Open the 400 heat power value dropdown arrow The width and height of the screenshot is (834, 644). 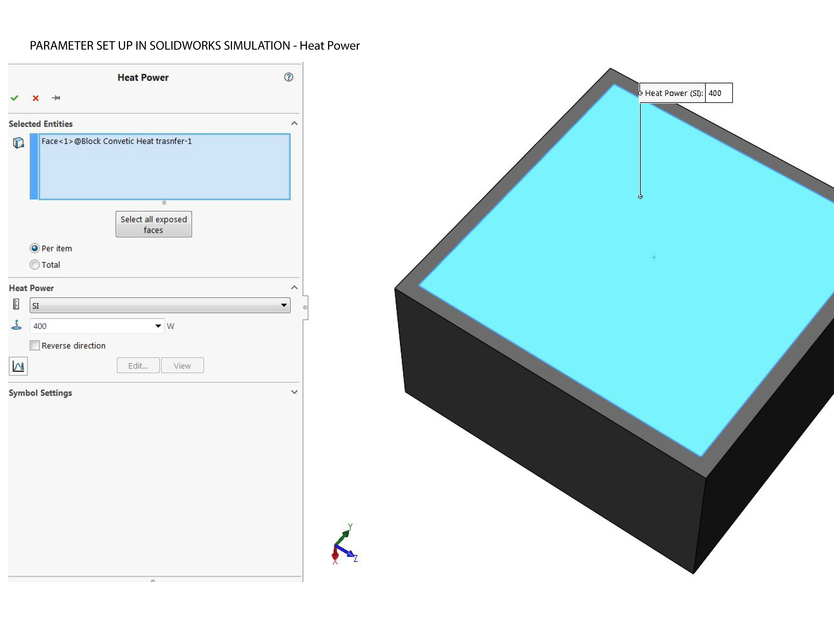click(158, 326)
